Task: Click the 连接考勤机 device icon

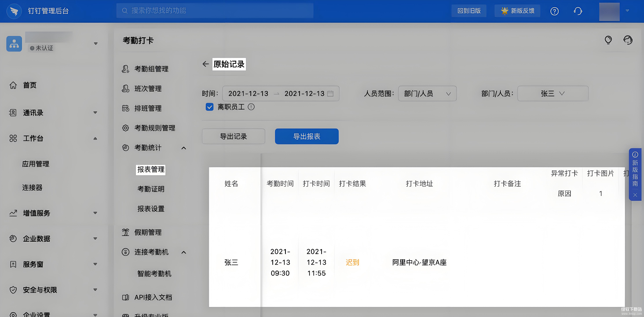Action: [125, 252]
